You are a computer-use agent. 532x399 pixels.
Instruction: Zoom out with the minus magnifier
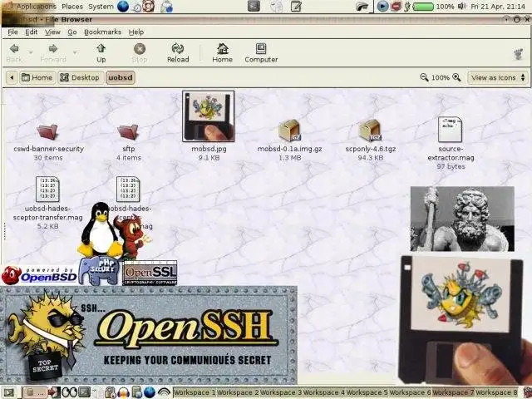(x=424, y=77)
